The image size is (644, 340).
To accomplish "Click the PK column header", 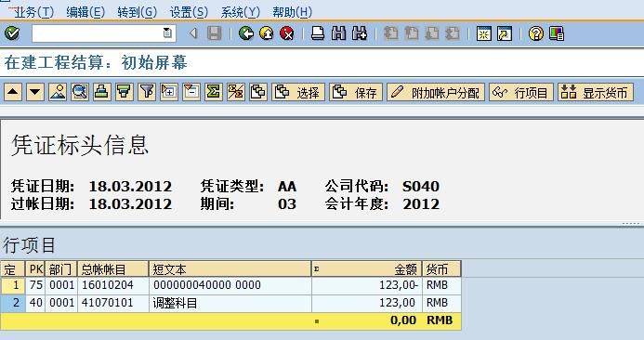I will pyautogui.click(x=35, y=269).
